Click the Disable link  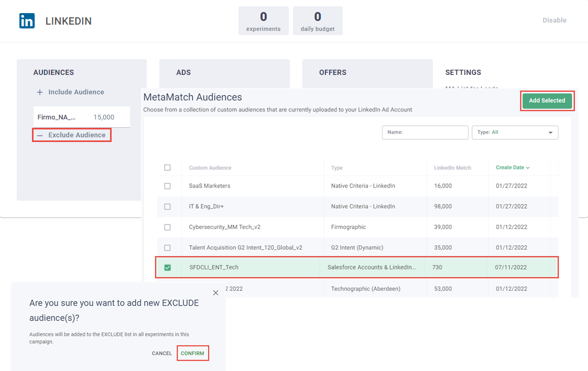tap(554, 20)
